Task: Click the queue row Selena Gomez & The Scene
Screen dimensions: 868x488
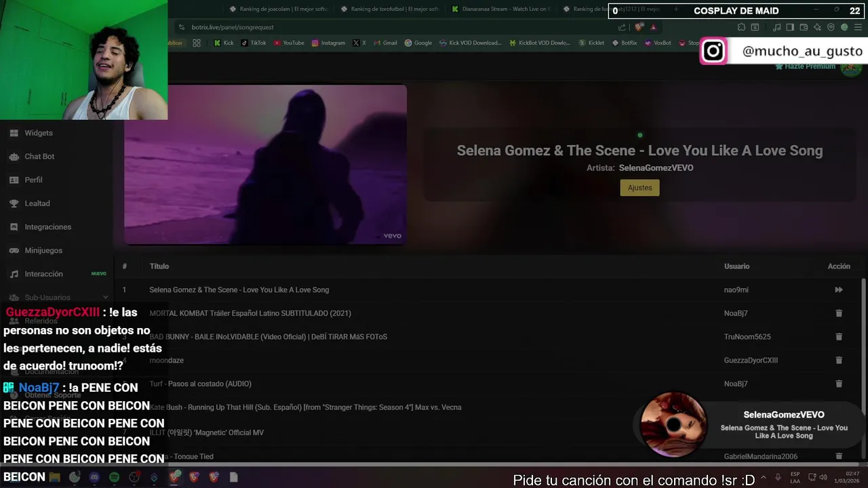Action: (x=488, y=289)
